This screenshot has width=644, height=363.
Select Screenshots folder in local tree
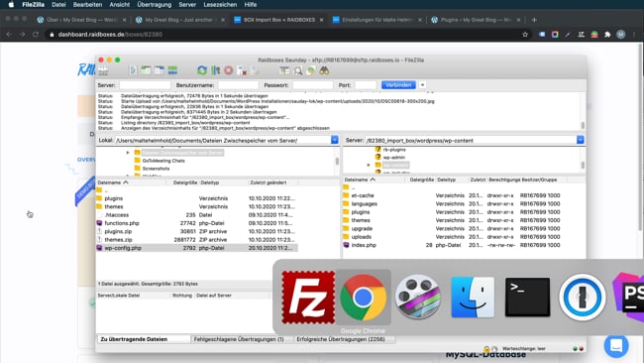pyautogui.click(x=156, y=169)
